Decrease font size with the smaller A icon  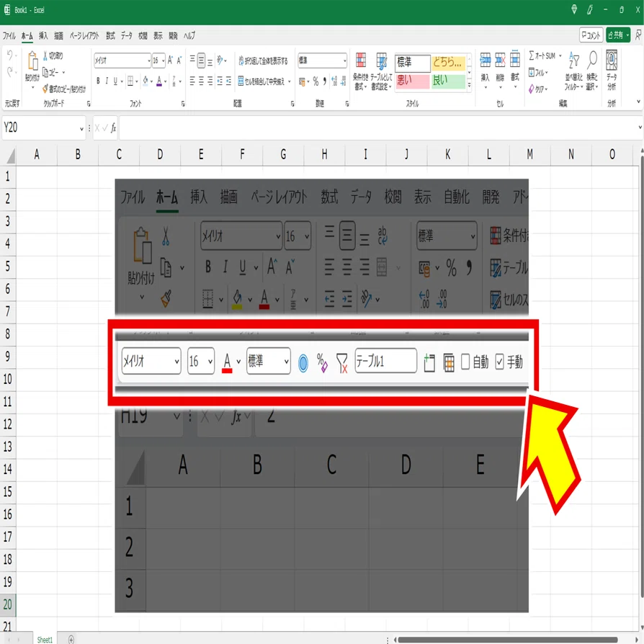coord(179,61)
